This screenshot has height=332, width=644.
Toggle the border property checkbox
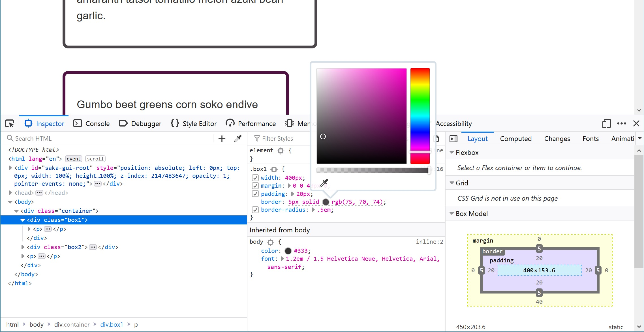[254, 202]
